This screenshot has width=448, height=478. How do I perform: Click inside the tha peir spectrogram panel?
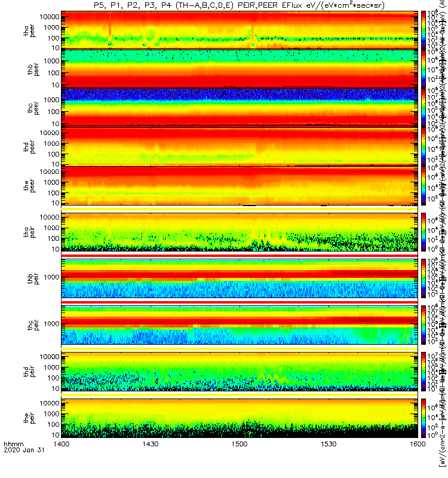[x=240, y=232]
